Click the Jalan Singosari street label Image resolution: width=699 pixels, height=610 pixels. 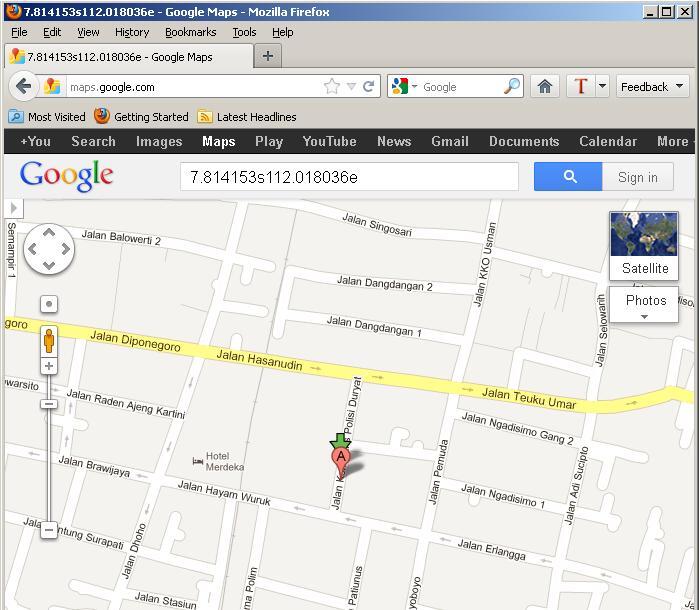(x=377, y=224)
